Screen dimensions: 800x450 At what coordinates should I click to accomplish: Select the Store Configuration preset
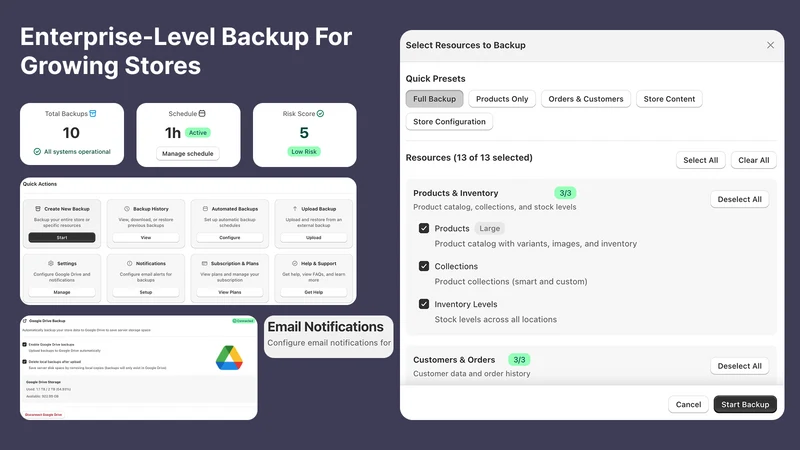click(x=449, y=121)
